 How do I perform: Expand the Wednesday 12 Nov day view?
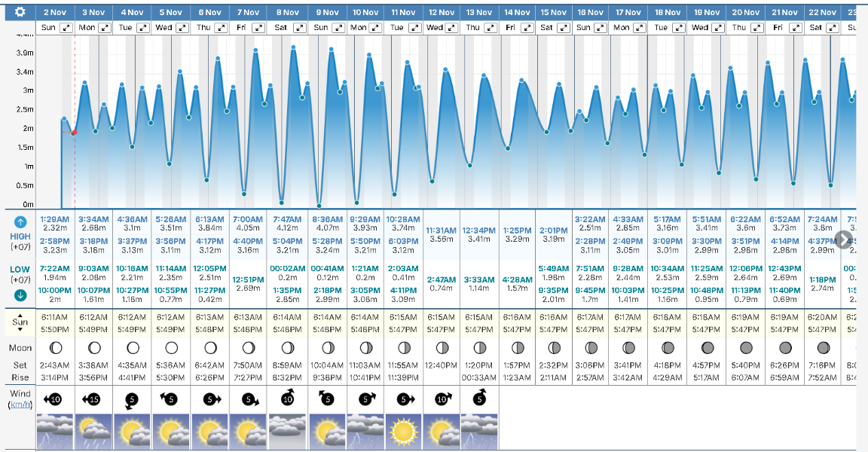click(x=453, y=28)
